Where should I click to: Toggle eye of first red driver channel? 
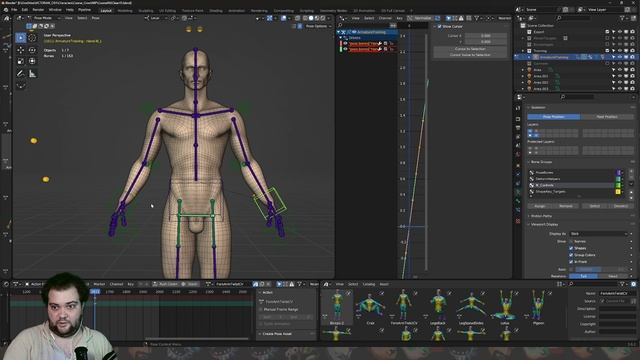coord(345,43)
